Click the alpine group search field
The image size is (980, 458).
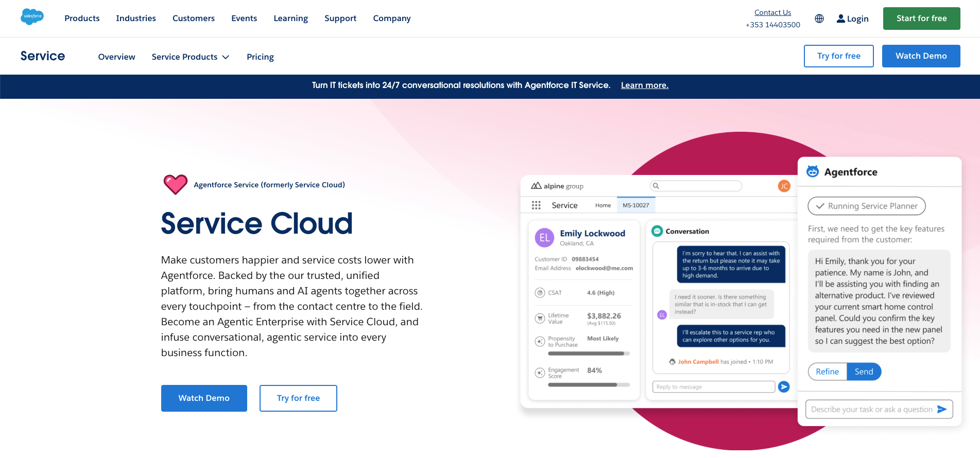[x=696, y=186]
